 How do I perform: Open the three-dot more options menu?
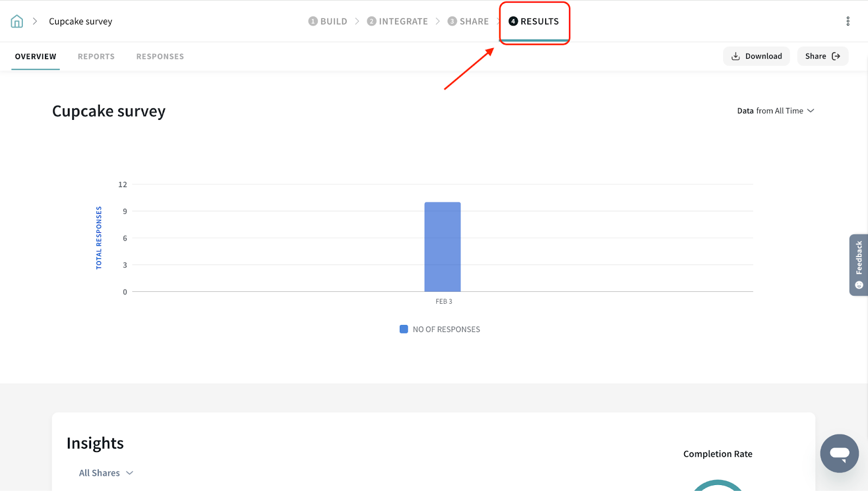[x=848, y=21]
